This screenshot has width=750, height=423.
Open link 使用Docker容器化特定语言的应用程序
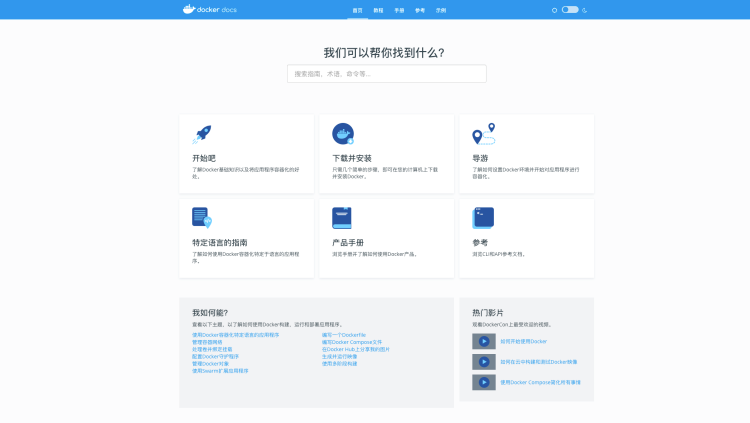pos(235,335)
